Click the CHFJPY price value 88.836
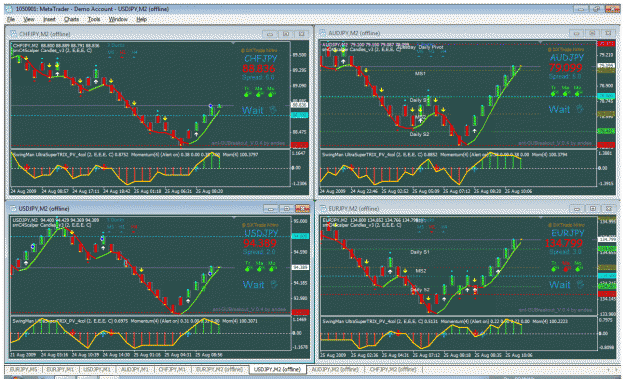625x379 pixels. click(259, 68)
